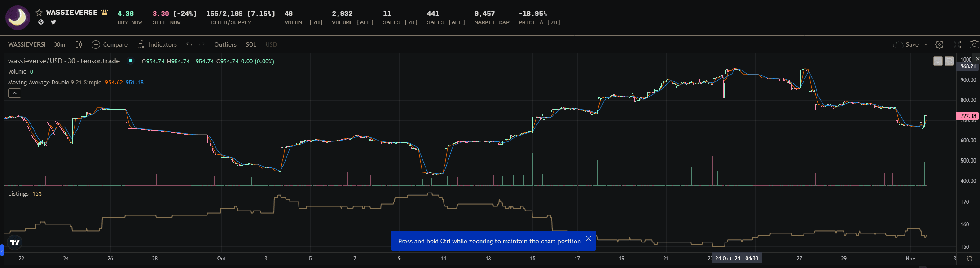The height and width of the screenshot is (268, 980).
Task: Click the blue 951.18 MA value
Action: point(135,83)
